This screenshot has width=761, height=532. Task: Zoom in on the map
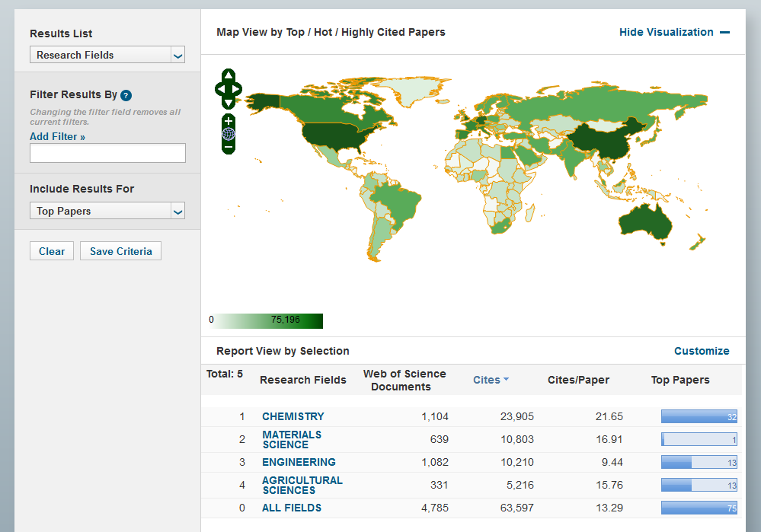coord(229,121)
